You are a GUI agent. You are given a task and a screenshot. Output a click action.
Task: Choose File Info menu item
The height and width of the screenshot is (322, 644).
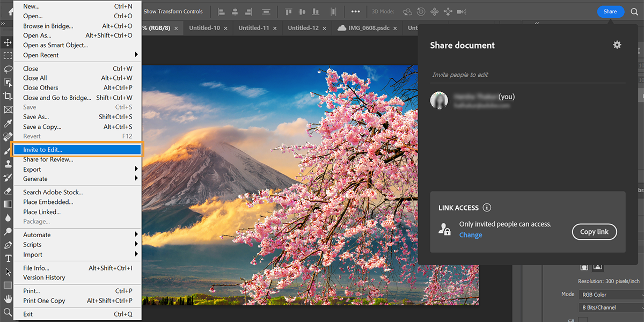pos(79,268)
